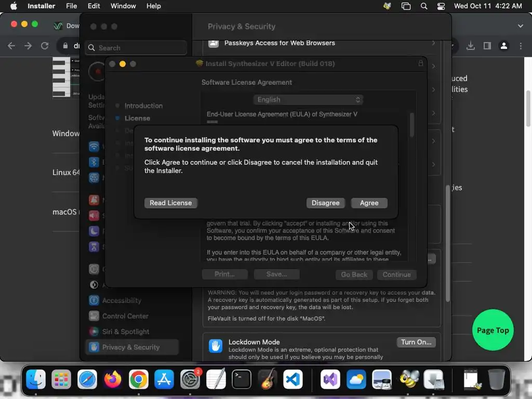Select Siri & Spotlight in Settings sidebar

click(132, 331)
